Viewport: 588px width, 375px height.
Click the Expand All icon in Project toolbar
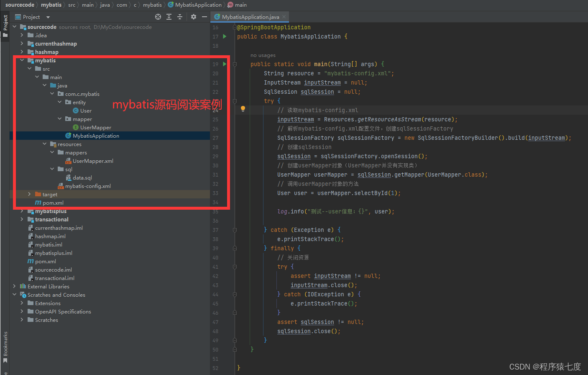(169, 17)
